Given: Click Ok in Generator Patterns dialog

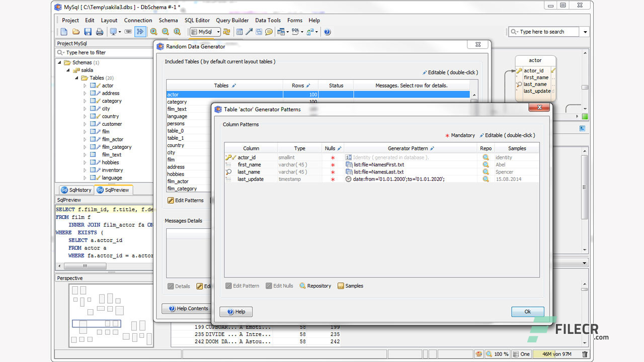Looking at the screenshot, I should click(x=528, y=312).
